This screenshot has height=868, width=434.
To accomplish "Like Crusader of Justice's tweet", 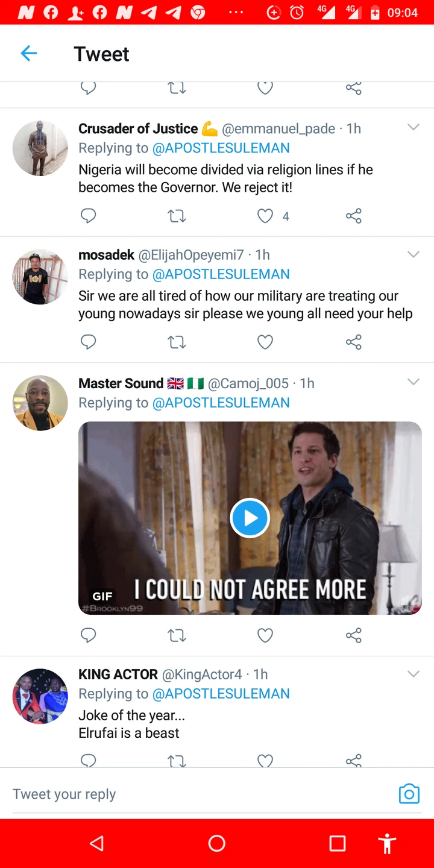I will 265,216.
